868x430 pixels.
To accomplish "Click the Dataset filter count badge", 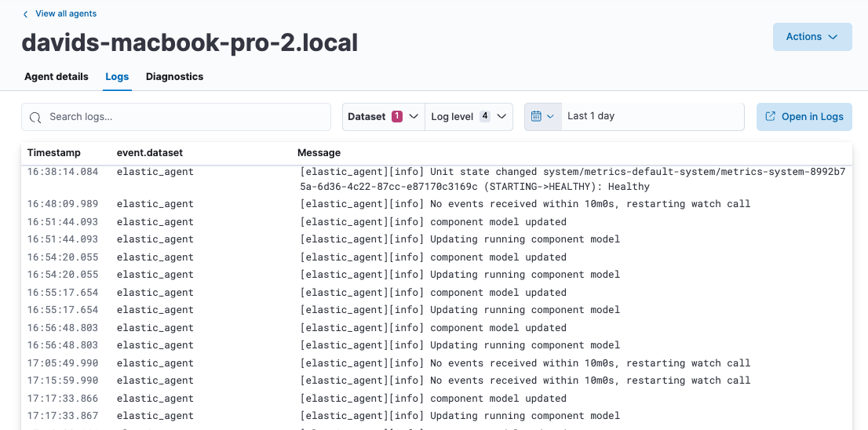I will click(x=396, y=116).
